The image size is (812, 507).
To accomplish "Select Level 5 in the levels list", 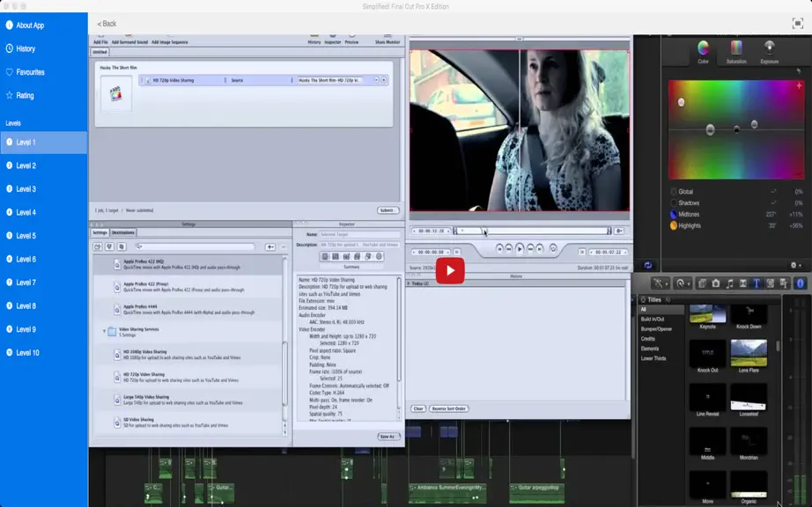I will tap(43, 235).
